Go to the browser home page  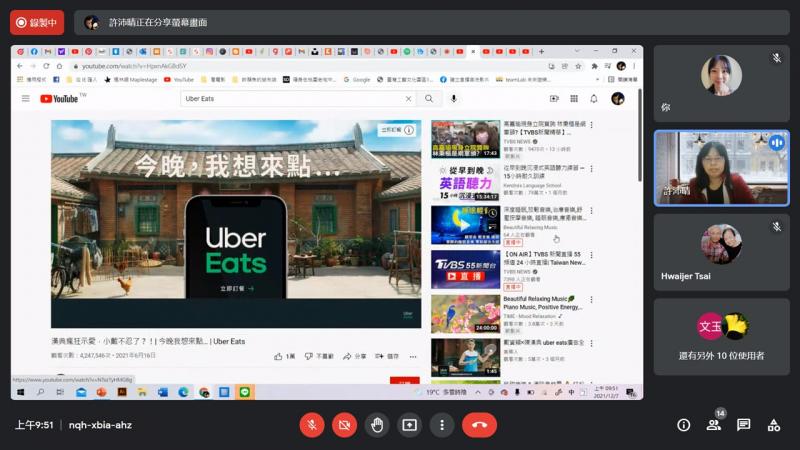(59, 66)
